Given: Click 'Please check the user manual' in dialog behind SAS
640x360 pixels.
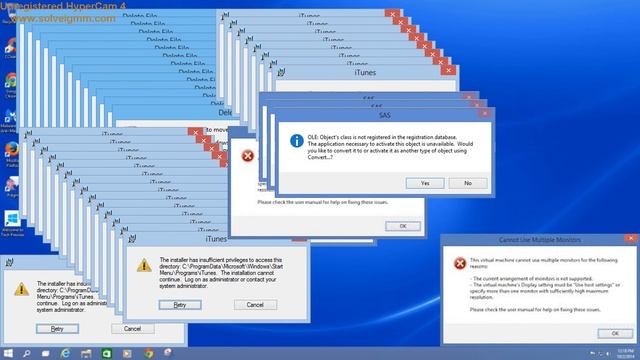Looking at the screenshot, I should 322,202.
